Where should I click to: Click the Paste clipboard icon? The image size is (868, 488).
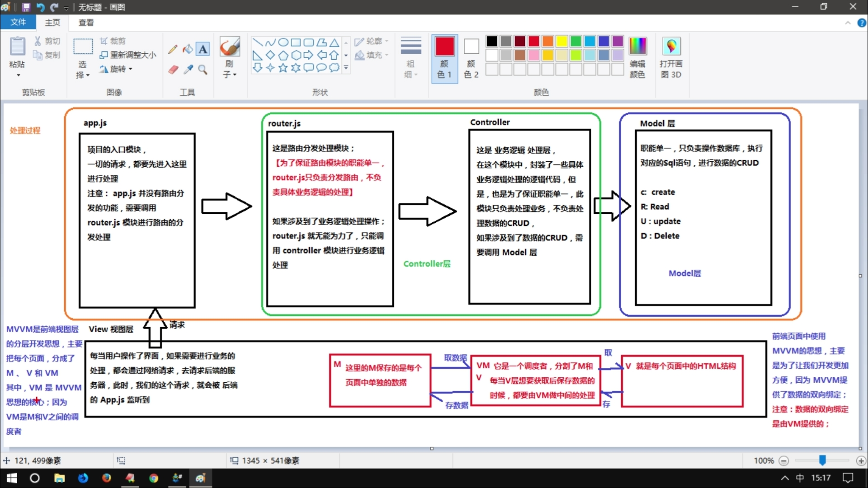pyautogui.click(x=17, y=47)
